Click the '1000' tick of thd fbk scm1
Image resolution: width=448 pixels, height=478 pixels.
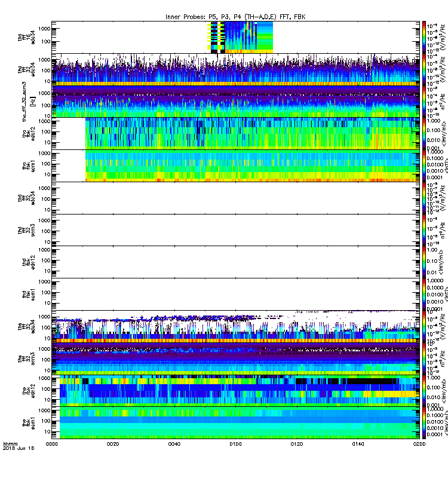click(x=44, y=281)
